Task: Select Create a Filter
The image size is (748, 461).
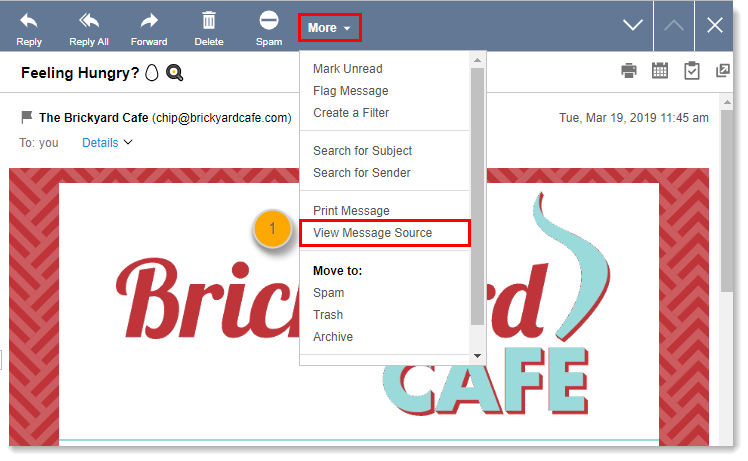Action: tap(351, 113)
